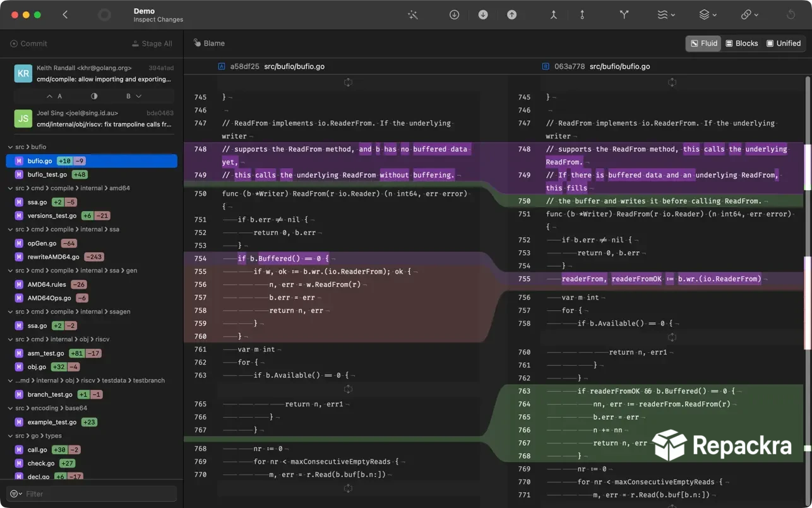The width and height of the screenshot is (812, 508).
Task: Collapse the ssa > gen folder group
Action: pyautogui.click(x=10, y=270)
